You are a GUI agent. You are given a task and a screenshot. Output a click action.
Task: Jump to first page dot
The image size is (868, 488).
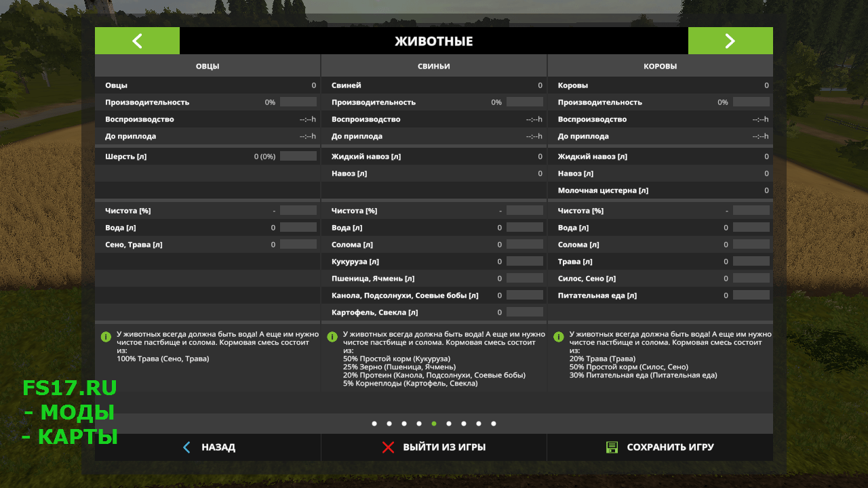pos(374,424)
